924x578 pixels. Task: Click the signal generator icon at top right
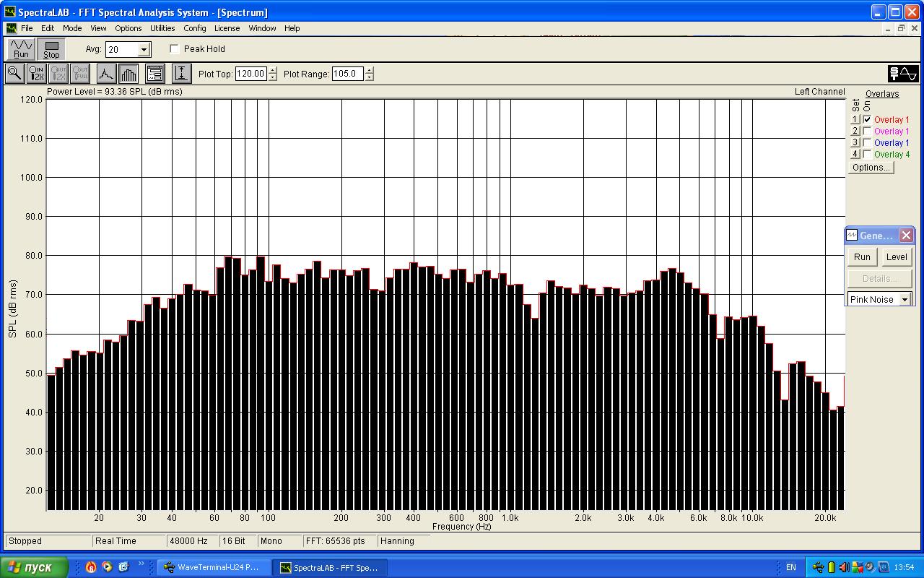[x=902, y=73]
